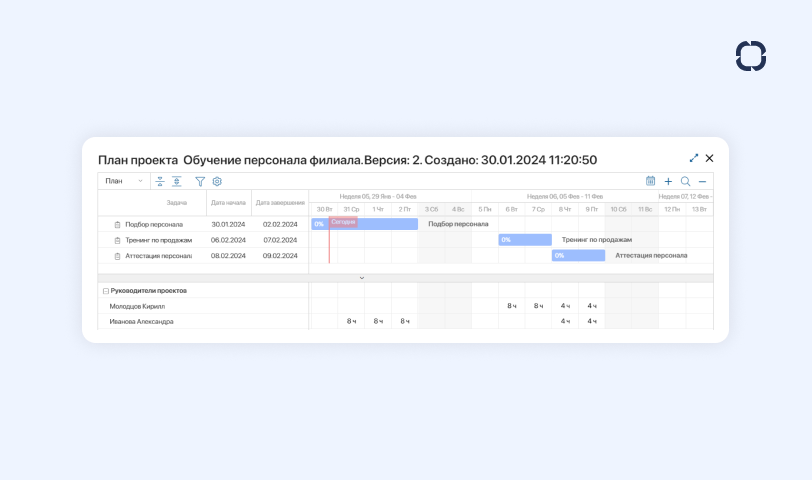Click the clipboard icon beside Тренинг по продажам
The image size is (812, 480).
coord(118,240)
